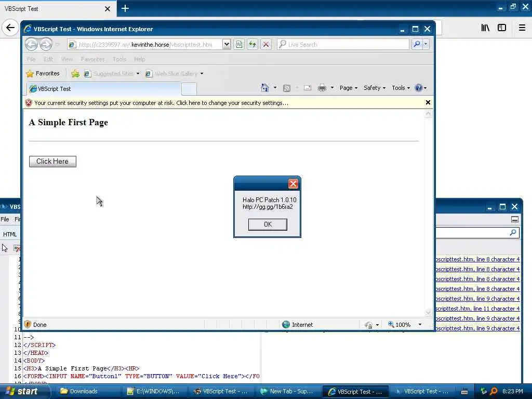Open the IE Favorites menu

click(92, 59)
